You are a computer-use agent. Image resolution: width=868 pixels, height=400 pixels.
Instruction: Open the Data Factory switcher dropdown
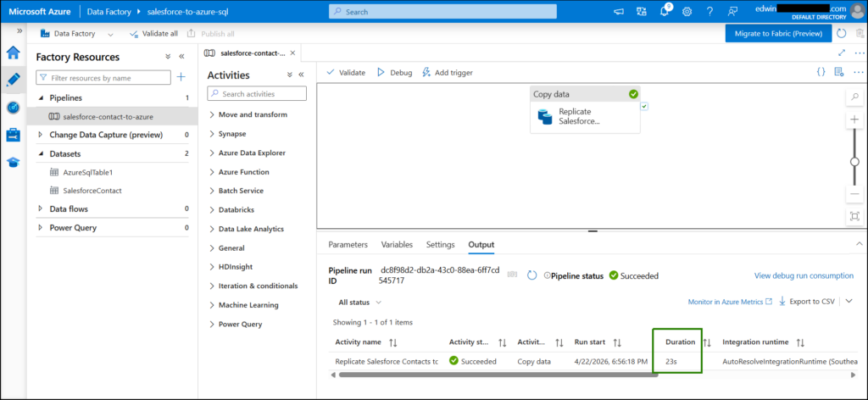pyautogui.click(x=111, y=34)
